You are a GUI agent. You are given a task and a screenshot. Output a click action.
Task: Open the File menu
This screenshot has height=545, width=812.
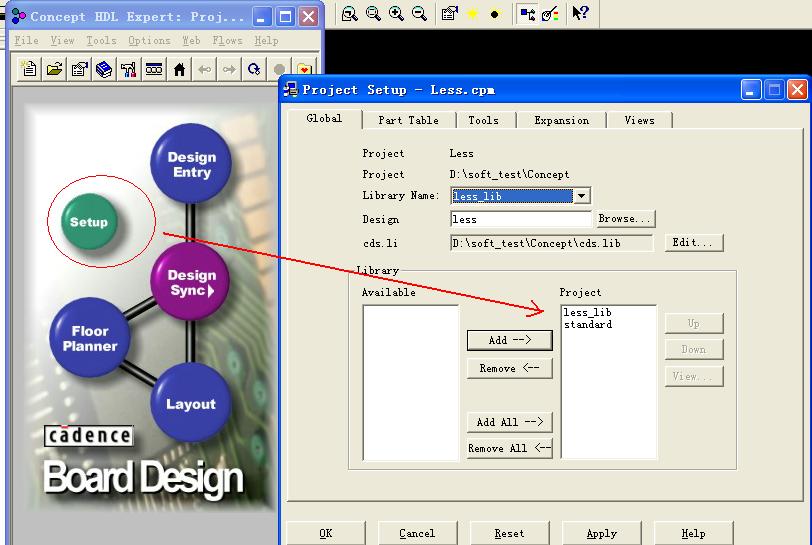[x=26, y=40]
